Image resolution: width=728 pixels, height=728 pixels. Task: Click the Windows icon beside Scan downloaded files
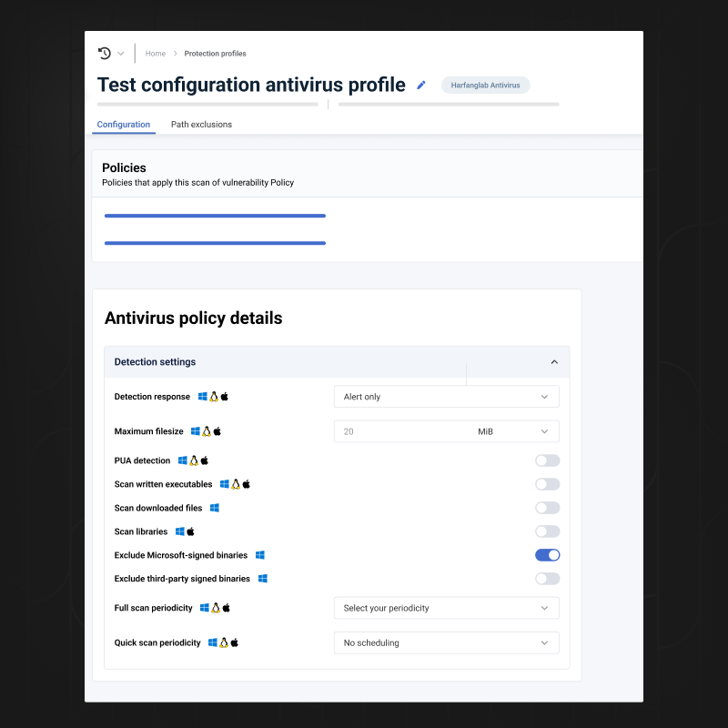[215, 508]
